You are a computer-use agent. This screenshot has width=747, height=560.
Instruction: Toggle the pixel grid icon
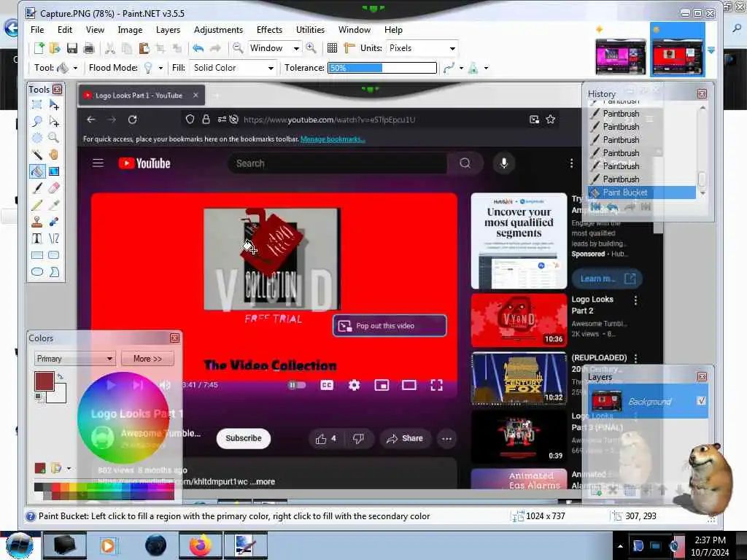pyautogui.click(x=332, y=48)
